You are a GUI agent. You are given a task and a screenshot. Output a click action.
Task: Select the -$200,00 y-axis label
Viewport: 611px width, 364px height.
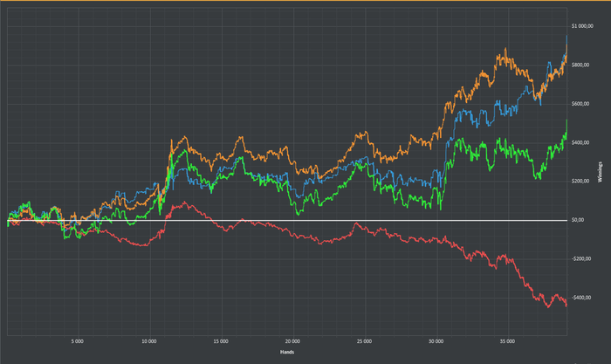click(x=583, y=258)
